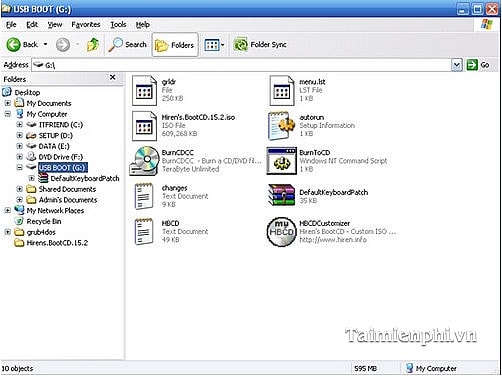
Task: Select DVD Drive (F:) in tree
Action: pos(61,157)
